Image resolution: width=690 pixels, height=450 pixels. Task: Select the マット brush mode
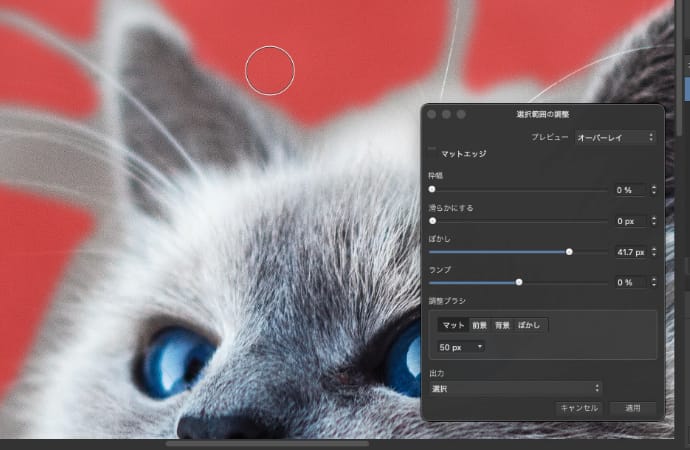coord(453,325)
